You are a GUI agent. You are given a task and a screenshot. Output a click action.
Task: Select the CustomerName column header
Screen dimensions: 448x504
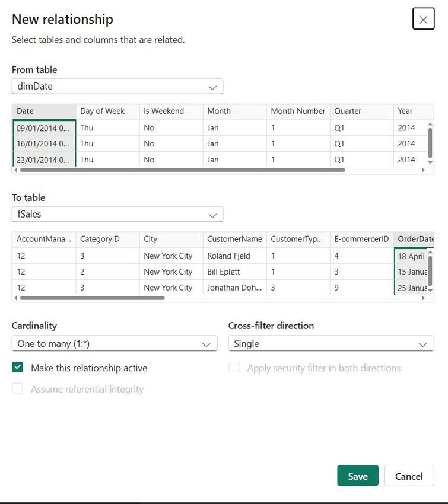click(234, 239)
